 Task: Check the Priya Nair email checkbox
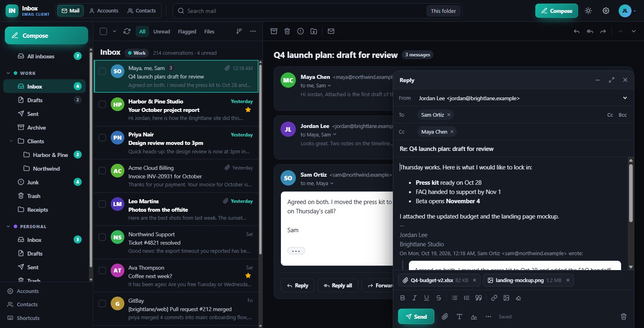(x=102, y=138)
